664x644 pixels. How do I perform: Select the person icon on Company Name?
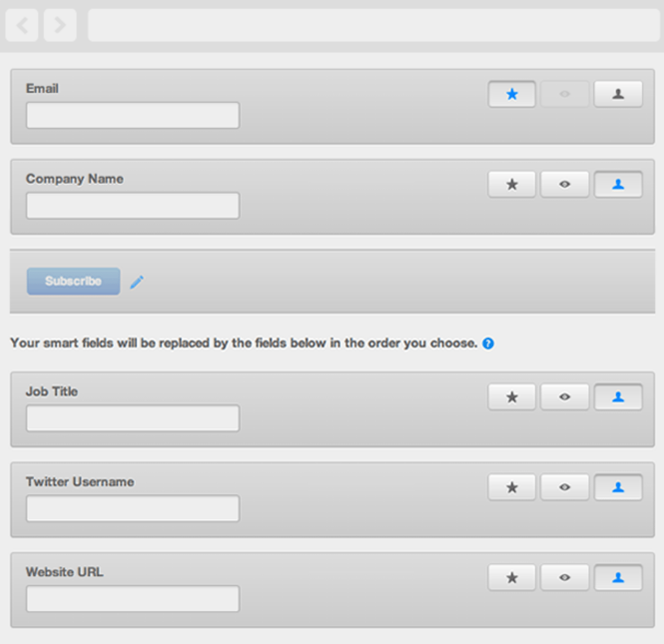618,184
